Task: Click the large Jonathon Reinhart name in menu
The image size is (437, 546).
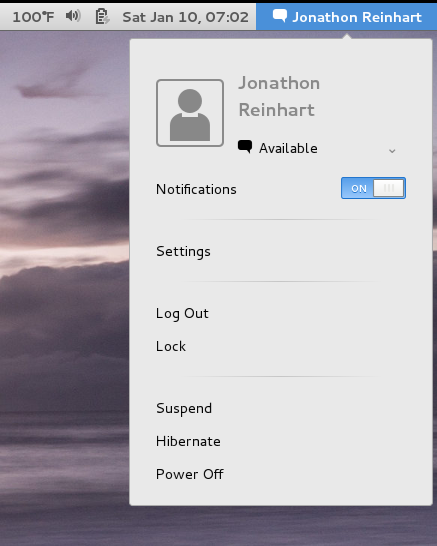Action: pos(279,96)
